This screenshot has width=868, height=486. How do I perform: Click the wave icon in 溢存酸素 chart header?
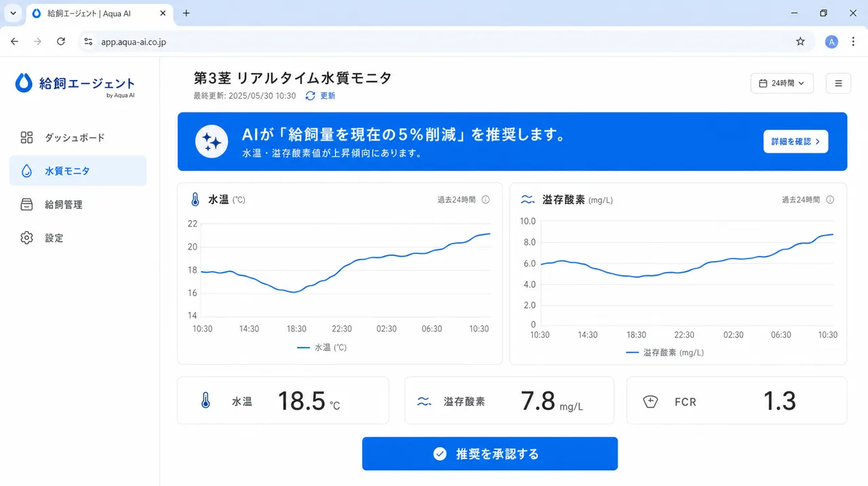[527, 200]
